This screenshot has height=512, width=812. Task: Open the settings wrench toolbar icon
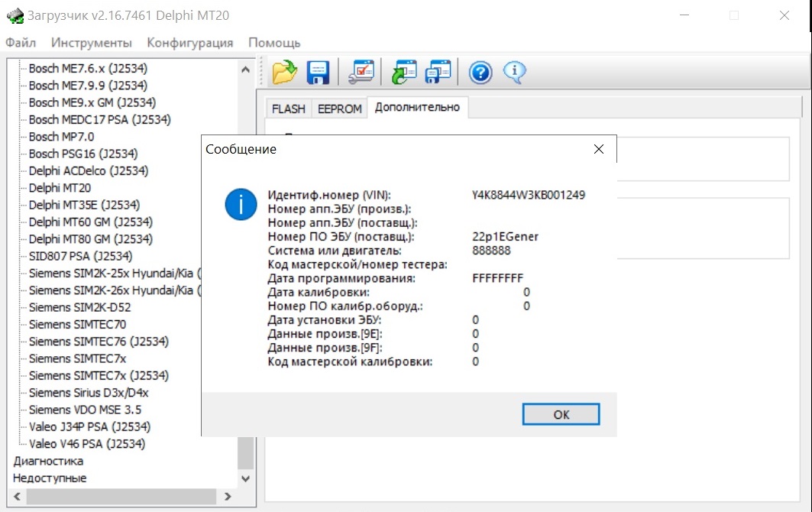[361, 73]
